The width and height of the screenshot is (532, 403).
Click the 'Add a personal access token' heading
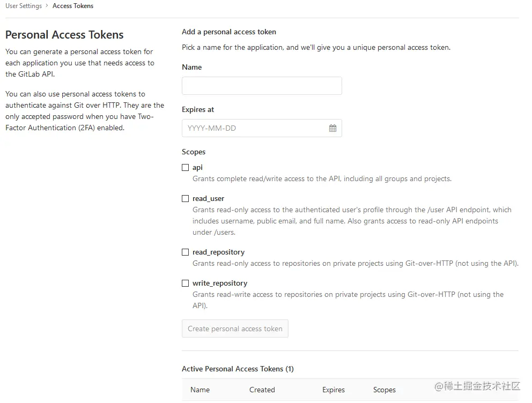click(229, 32)
